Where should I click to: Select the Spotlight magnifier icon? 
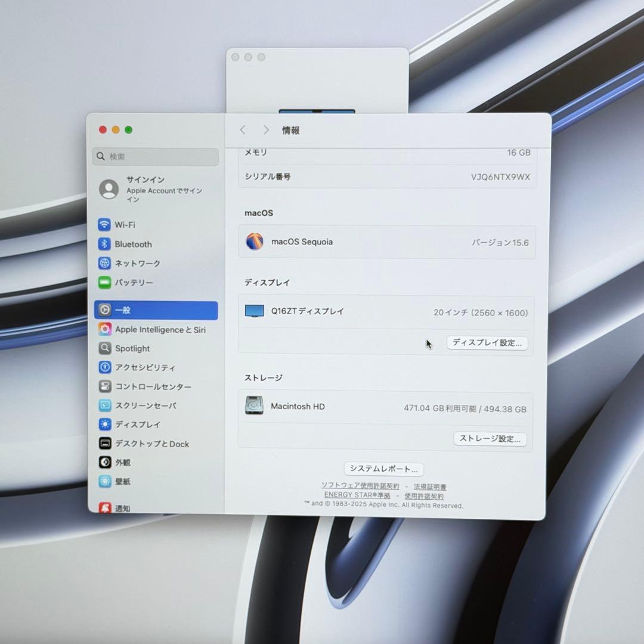105,348
